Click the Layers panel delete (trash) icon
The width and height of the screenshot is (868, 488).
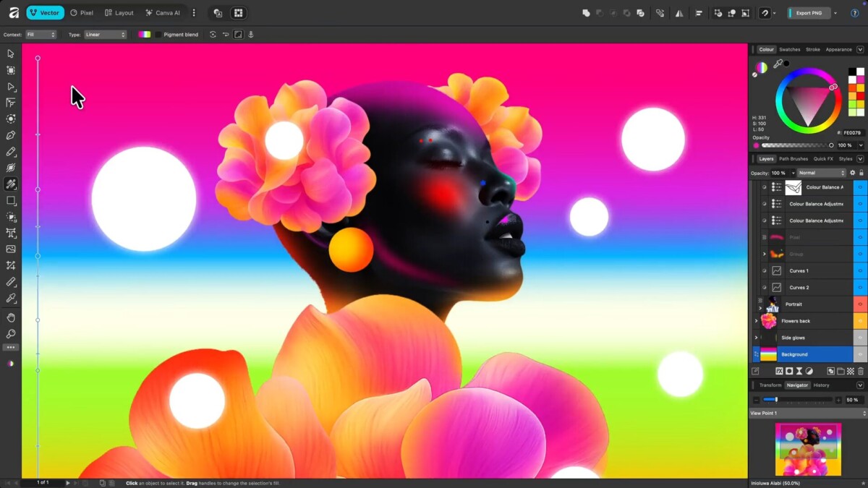(x=861, y=371)
